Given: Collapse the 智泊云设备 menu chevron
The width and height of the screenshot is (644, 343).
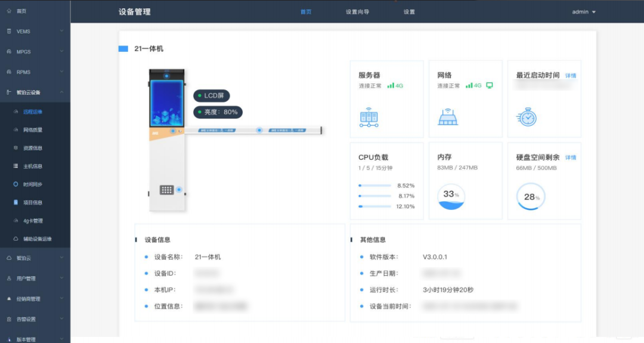Looking at the screenshot, I should pyautogui.click(x=61, y=92).
